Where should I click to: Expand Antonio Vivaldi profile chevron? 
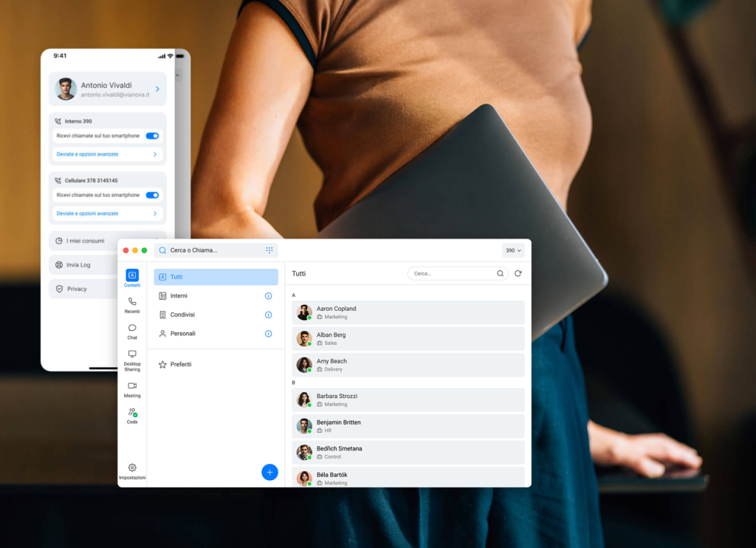157,89
